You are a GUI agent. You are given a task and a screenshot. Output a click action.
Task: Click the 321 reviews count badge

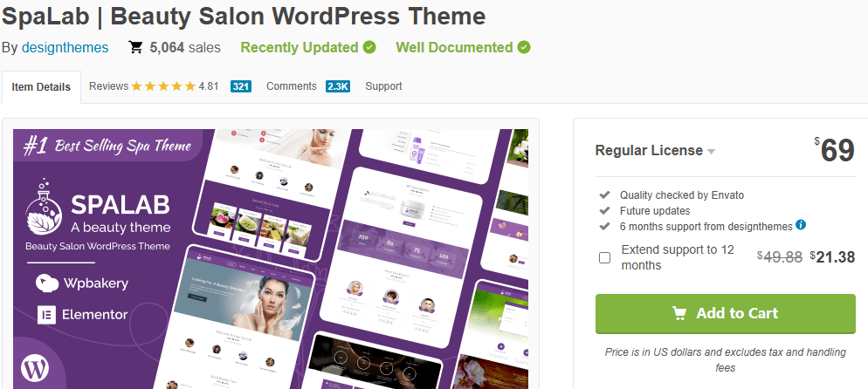click(x=241, y=86)
